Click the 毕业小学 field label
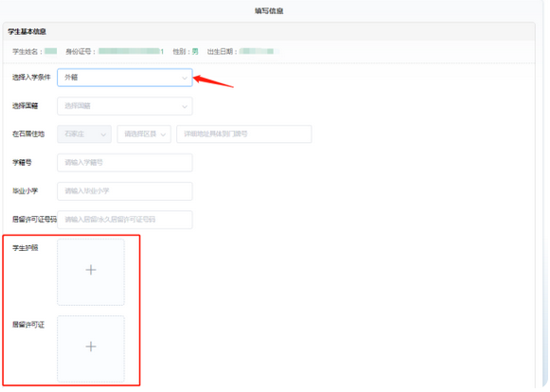This screenshot has width=550, height=392. point(26,191)
